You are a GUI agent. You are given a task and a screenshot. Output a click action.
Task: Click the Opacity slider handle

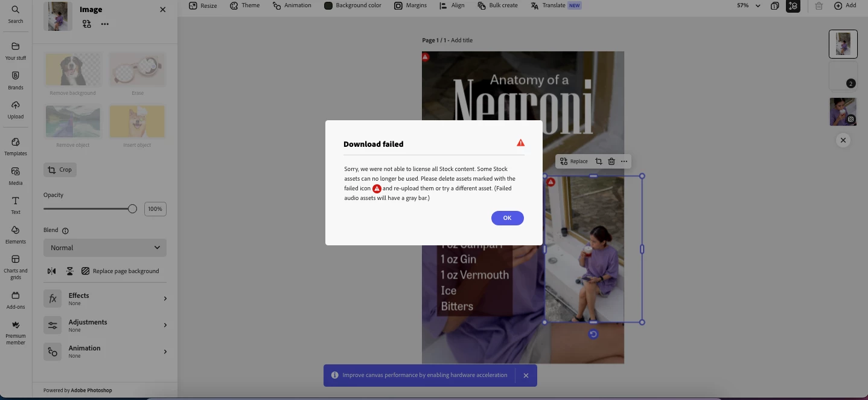click(132, 208)
